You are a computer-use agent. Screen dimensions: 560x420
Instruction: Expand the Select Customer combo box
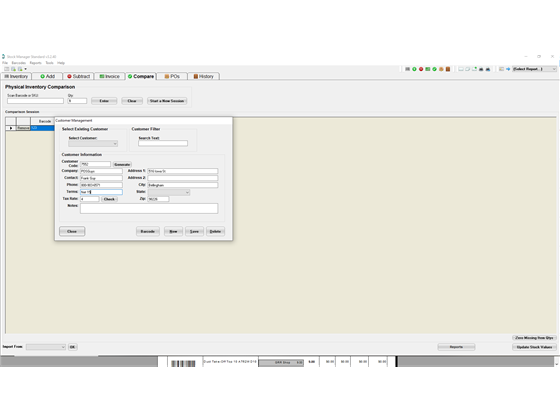93,144
